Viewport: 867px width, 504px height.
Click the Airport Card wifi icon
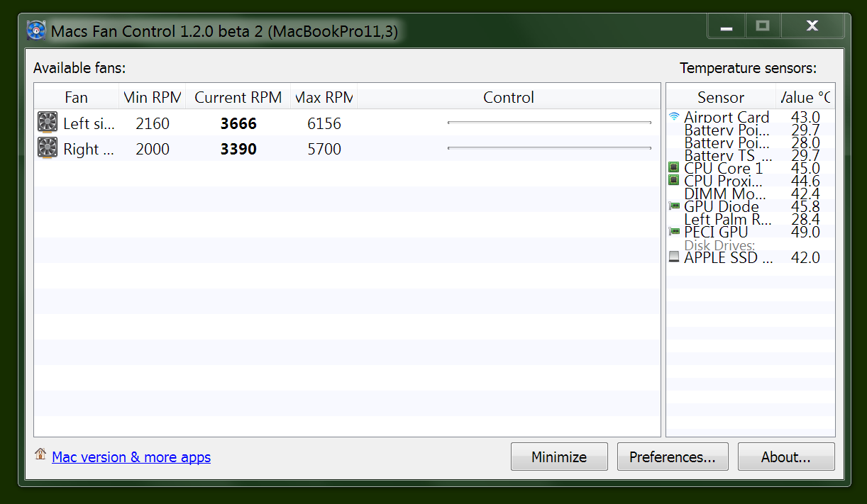click(x=674, y=117)
